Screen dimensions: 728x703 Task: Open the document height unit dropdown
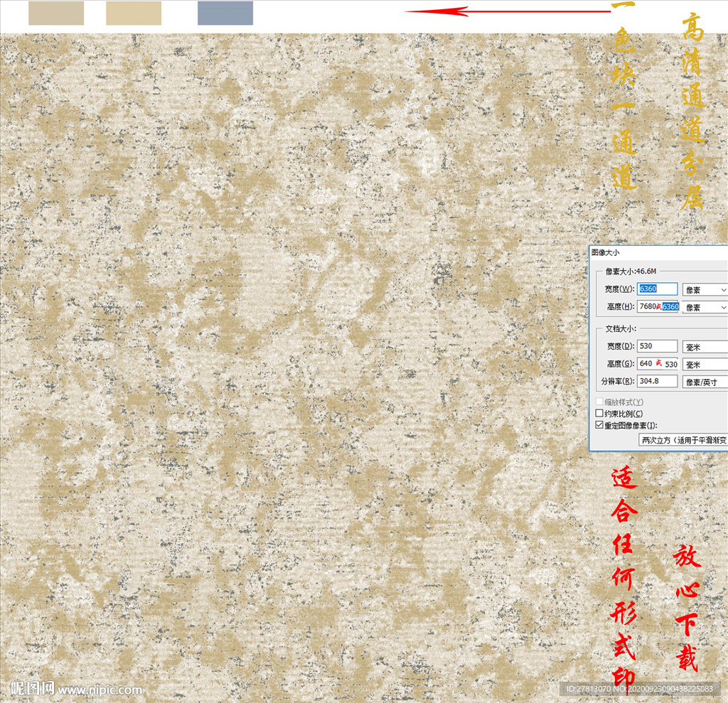click(705, 365)
